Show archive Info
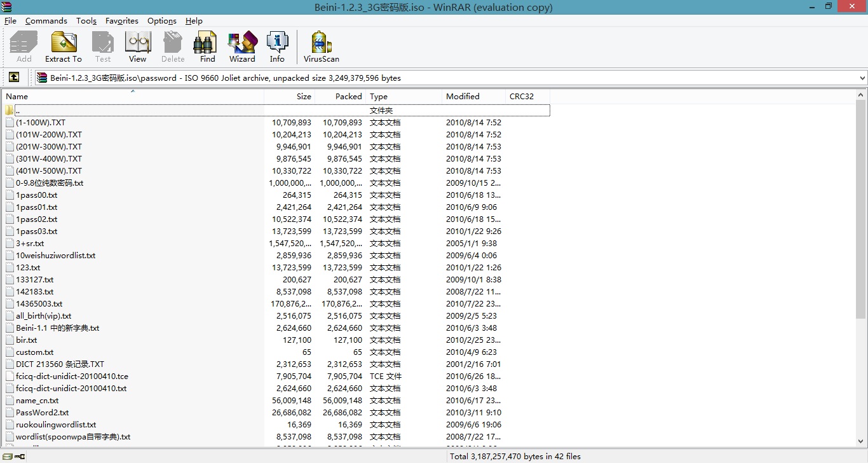 click(277, 48)
